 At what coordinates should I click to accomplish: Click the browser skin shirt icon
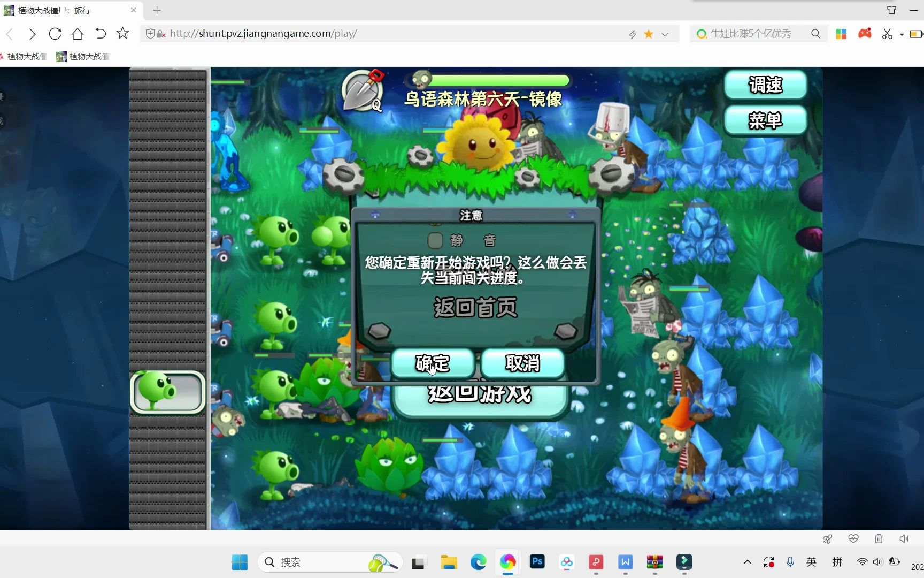click(x=891, y=10)
